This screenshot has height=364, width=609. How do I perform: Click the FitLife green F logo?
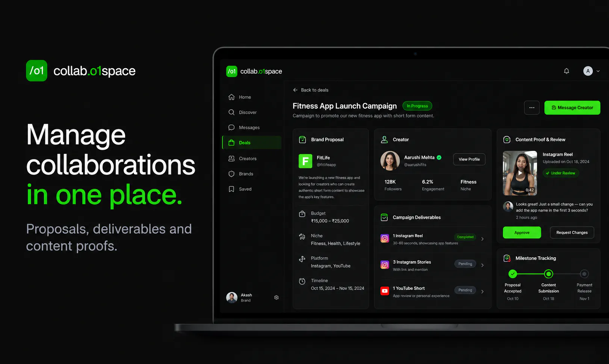pos(305,161)
